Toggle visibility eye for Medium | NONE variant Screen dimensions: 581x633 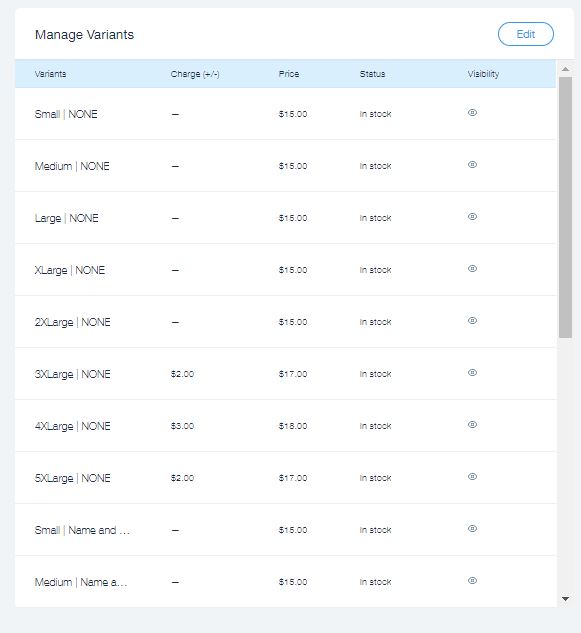472,165
